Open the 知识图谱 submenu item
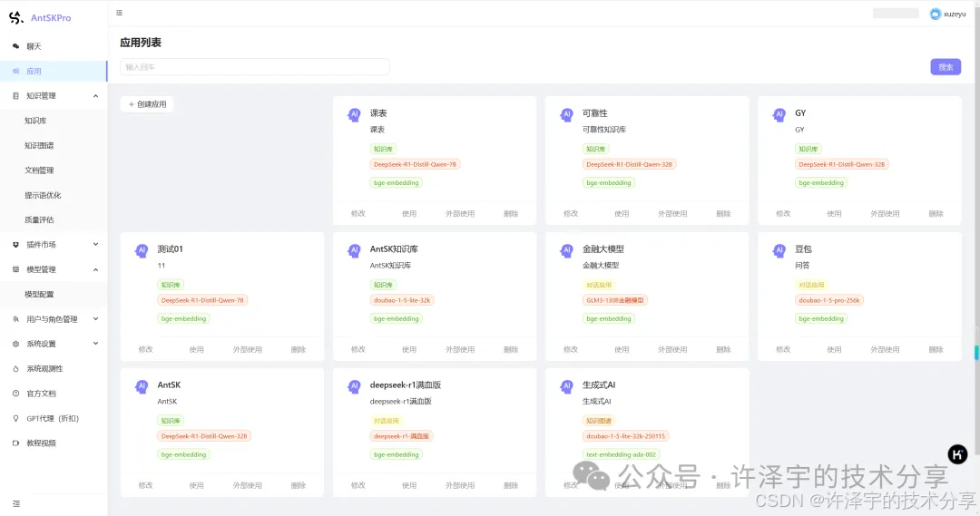The height and width of the screenshot is (516, 980). (54, 146)
